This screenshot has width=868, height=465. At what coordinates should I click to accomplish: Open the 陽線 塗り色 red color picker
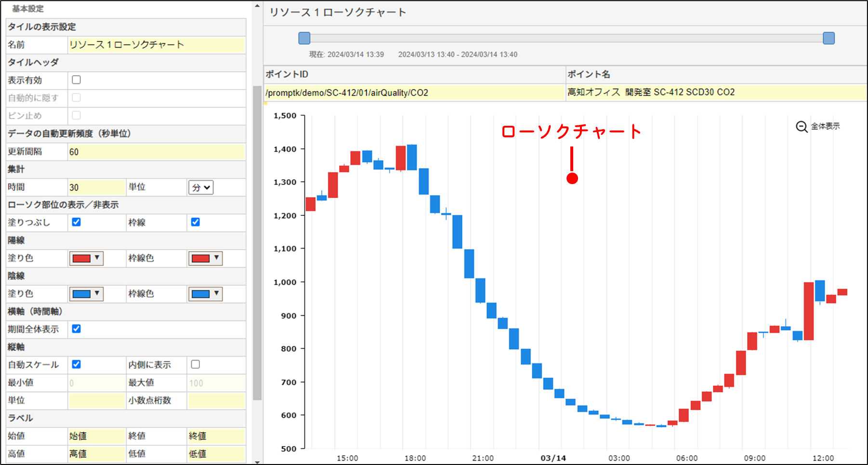tap(86, 258)
